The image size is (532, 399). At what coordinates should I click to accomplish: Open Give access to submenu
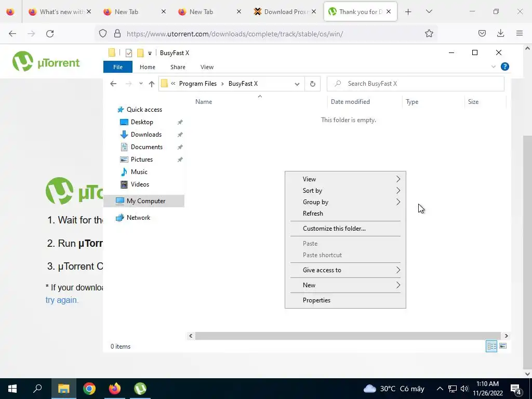coord(345,270)
